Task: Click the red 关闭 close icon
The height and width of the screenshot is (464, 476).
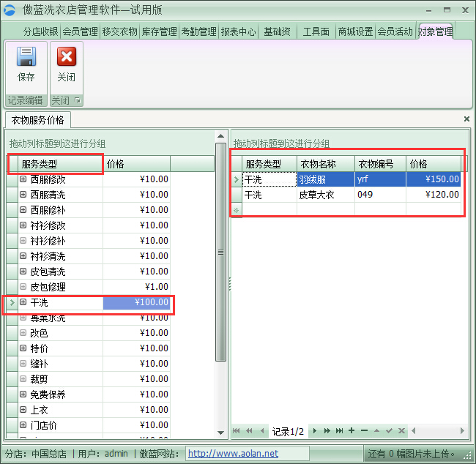Action: click(x=67, y=56)
